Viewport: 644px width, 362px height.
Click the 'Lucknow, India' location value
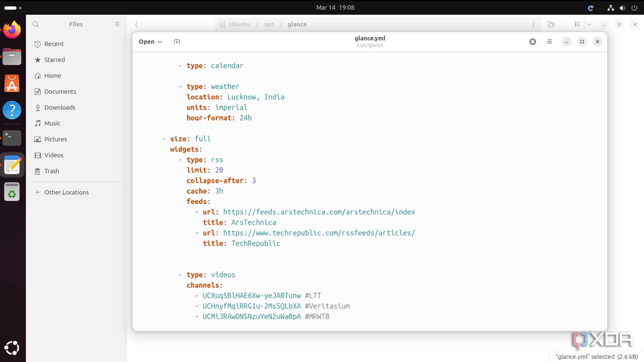(x=256, y=97)
